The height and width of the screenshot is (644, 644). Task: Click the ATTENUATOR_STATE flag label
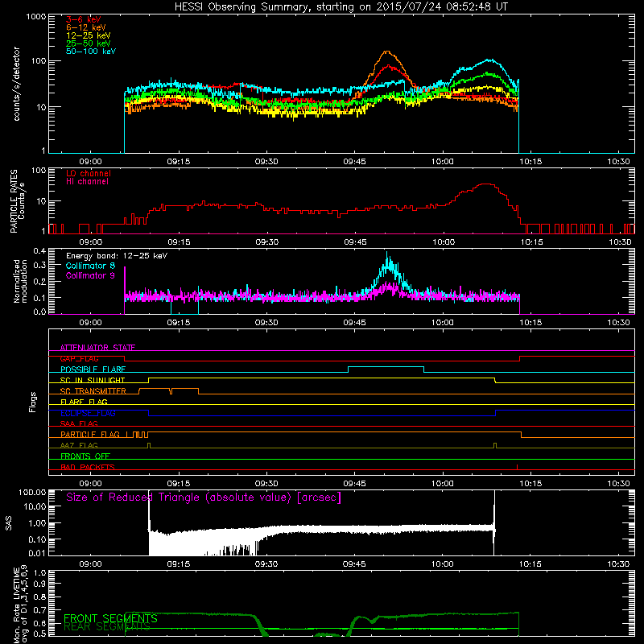(97, 348)
